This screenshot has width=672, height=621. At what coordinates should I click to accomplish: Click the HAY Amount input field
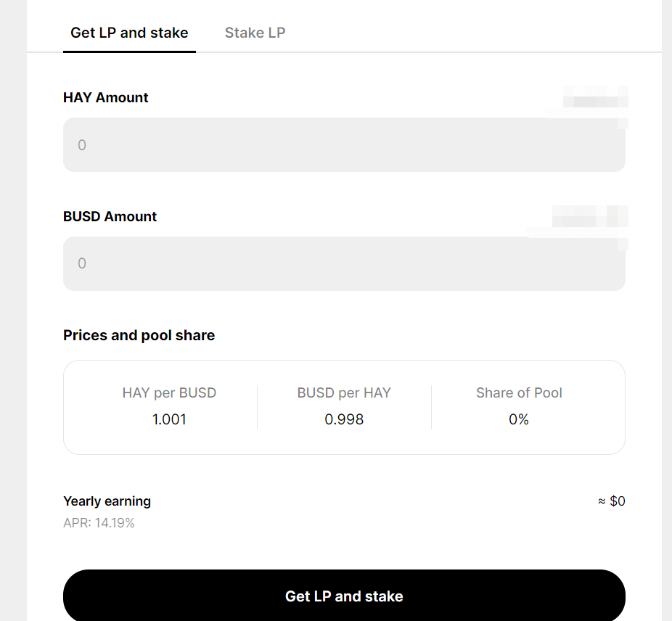(344, 144)
